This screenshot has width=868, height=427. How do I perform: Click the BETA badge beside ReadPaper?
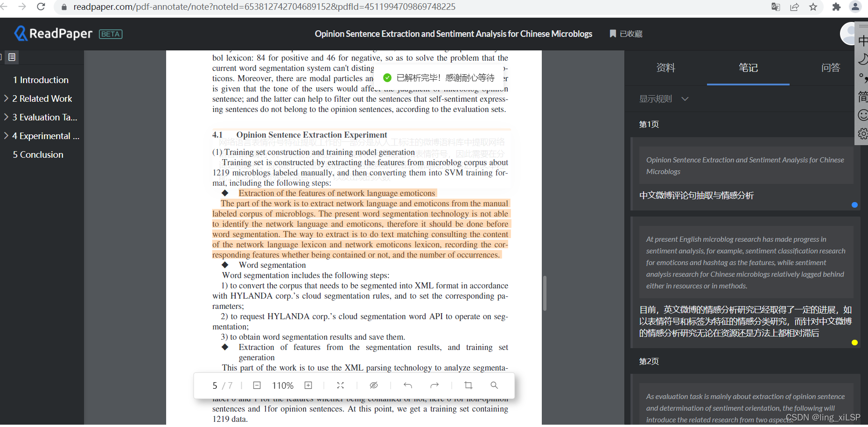[x=111, y=34]
